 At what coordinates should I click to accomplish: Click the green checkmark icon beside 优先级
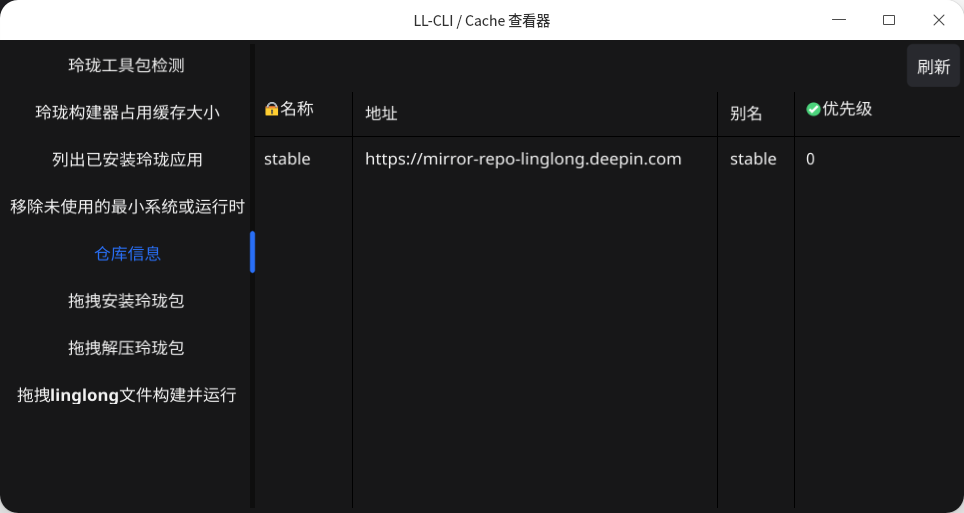coord(813,109)
